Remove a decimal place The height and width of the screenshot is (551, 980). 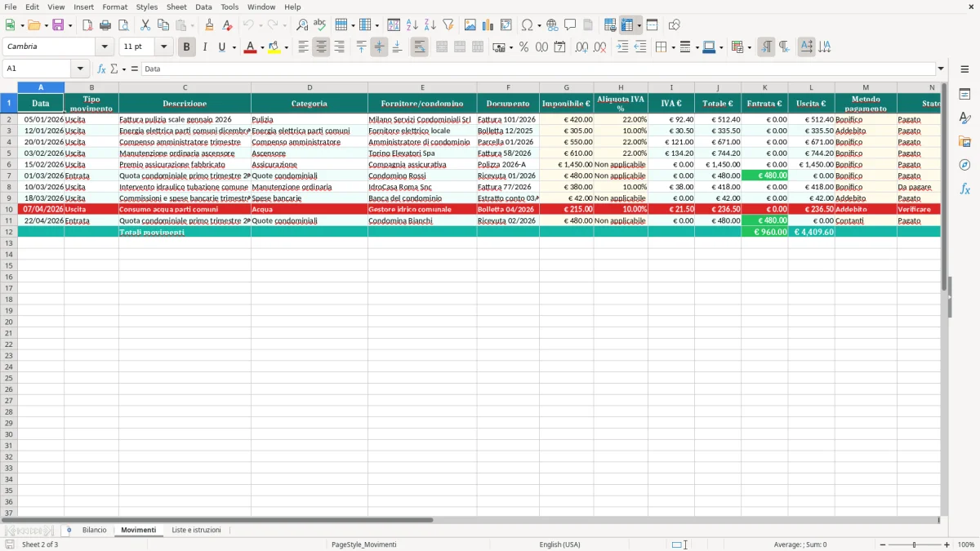coord(599,47)
